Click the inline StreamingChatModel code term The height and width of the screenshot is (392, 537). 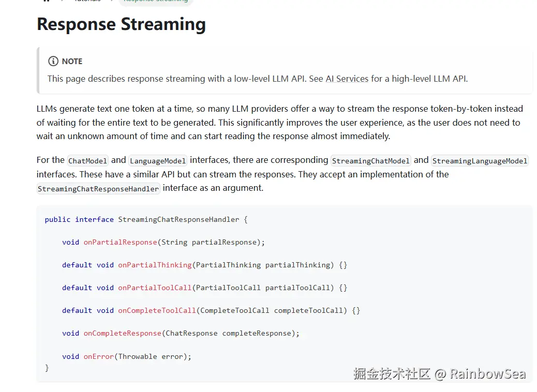(x=371, y=161)
